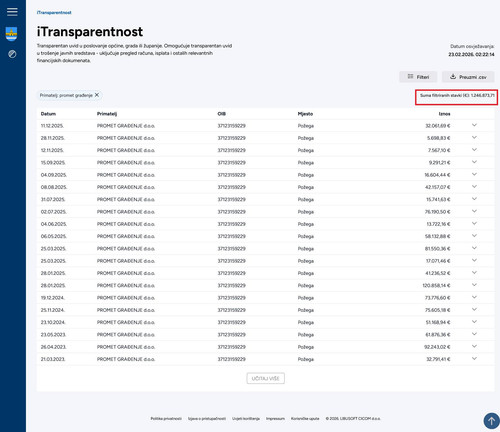The width and height of the screenshot is (500, 432).
Task: Open the Korisničke upute footer link
Action: (x=305, y=418)
